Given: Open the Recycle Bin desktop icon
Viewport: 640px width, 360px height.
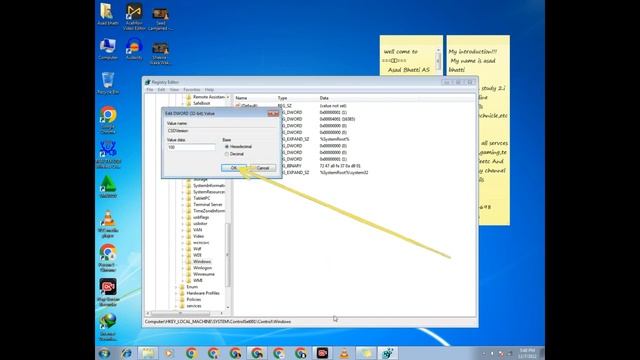Looking at the screenshot, I should 108,83.
